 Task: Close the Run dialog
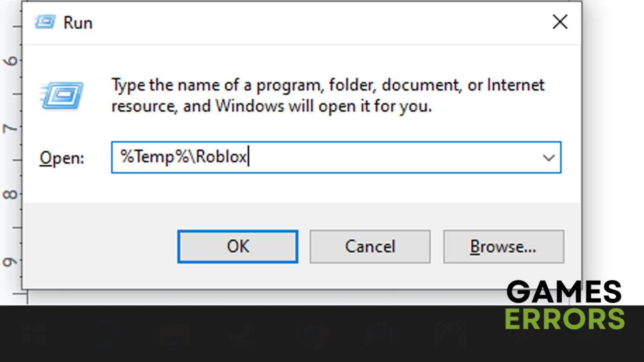pyautogui.click(x=560, y=22)
